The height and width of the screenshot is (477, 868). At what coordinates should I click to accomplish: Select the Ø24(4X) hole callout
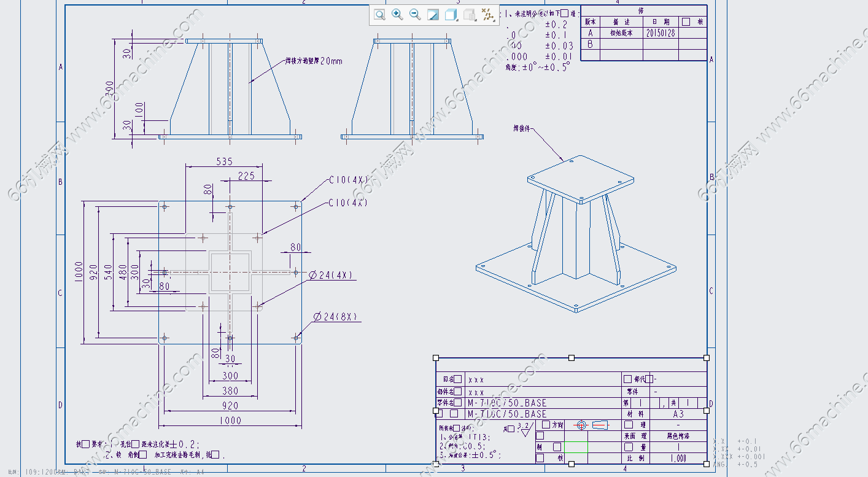coord(331,275)
